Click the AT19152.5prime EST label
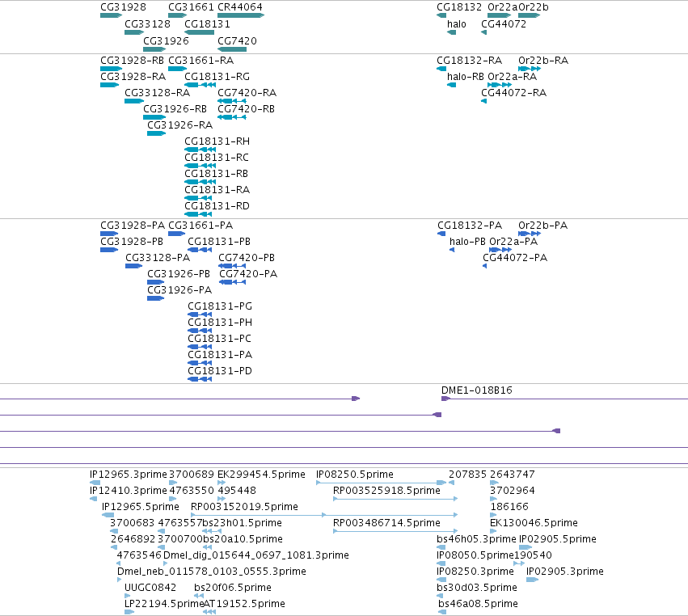Screen dimensions: 688x616 pos(244,604)
